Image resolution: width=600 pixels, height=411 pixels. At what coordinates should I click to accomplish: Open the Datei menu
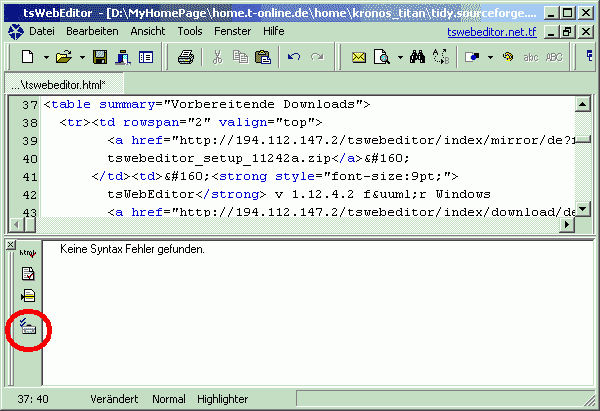[42, 32]
